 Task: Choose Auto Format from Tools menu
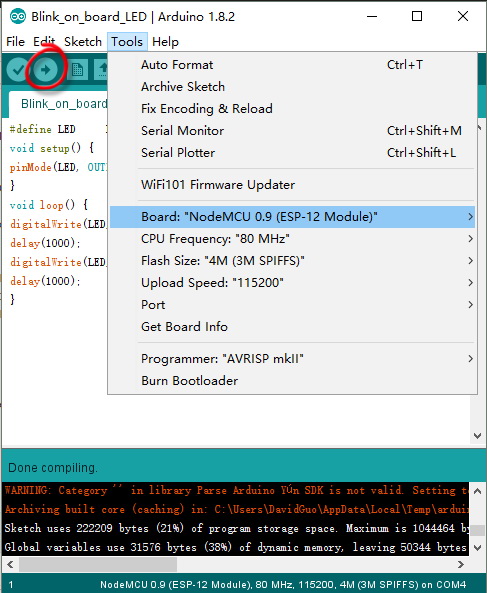click(x=292, y=65)
